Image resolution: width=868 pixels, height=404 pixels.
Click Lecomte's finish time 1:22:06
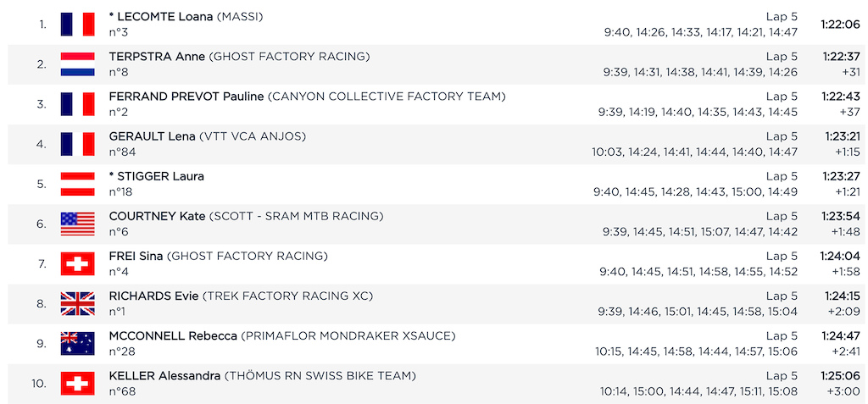pyautogui.click(x=840, y=24)
